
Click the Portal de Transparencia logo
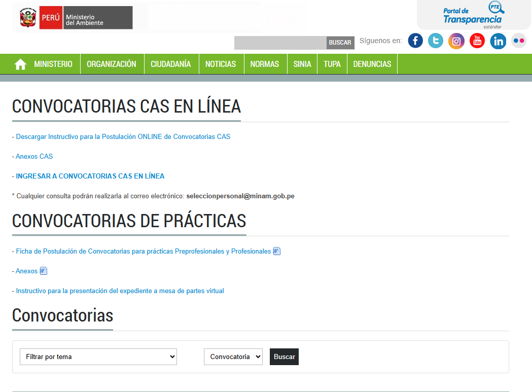click(x=472, y=16)
